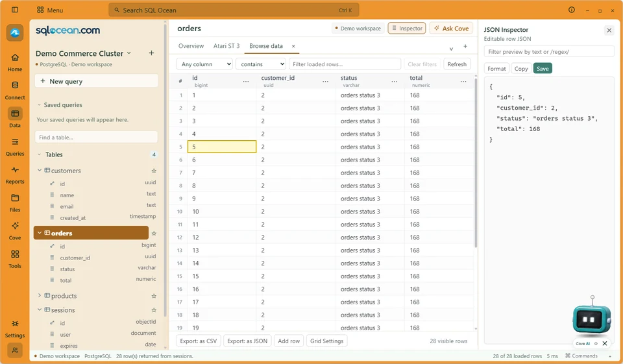Click the Refresh button
The width and height of the screenshot is (623, 364).
(457, 64)
